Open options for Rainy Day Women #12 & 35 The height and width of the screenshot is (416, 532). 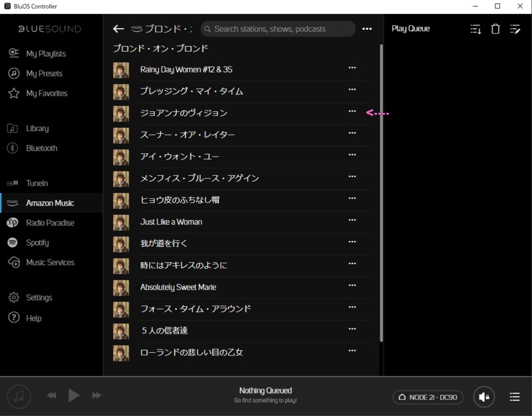click(x=352, y=68)
